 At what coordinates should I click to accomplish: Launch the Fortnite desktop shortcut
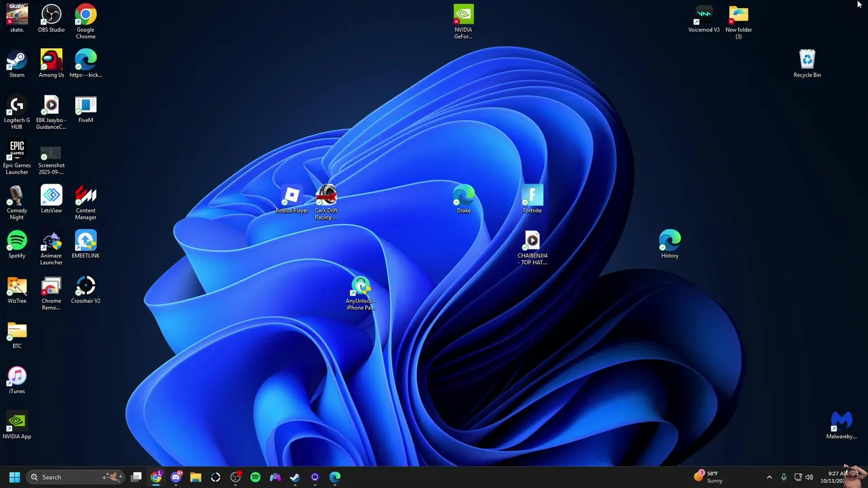[532, 200]
